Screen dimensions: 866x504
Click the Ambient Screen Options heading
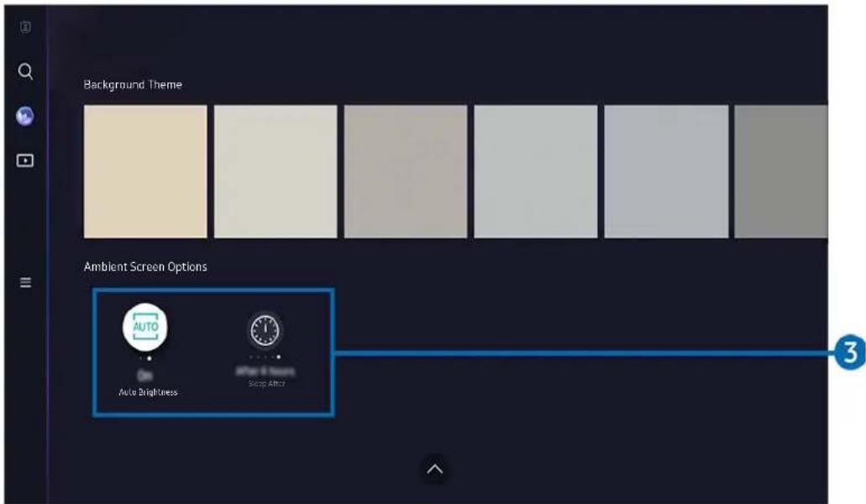pos(145,266)
